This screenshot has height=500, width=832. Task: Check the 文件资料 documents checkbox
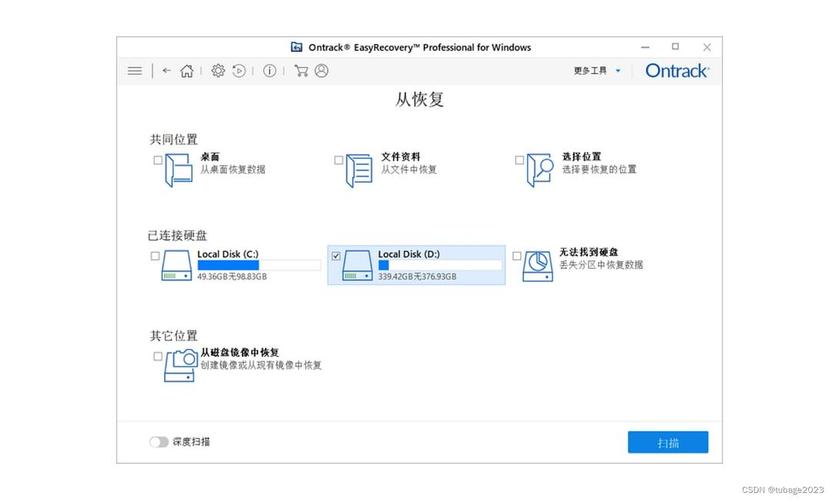click(x=339, y=160)
